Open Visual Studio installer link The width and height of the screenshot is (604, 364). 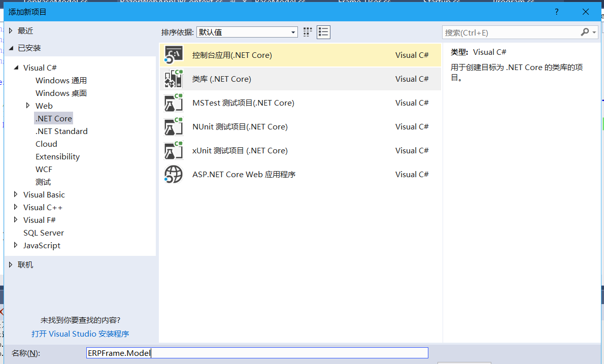(80, 334)
